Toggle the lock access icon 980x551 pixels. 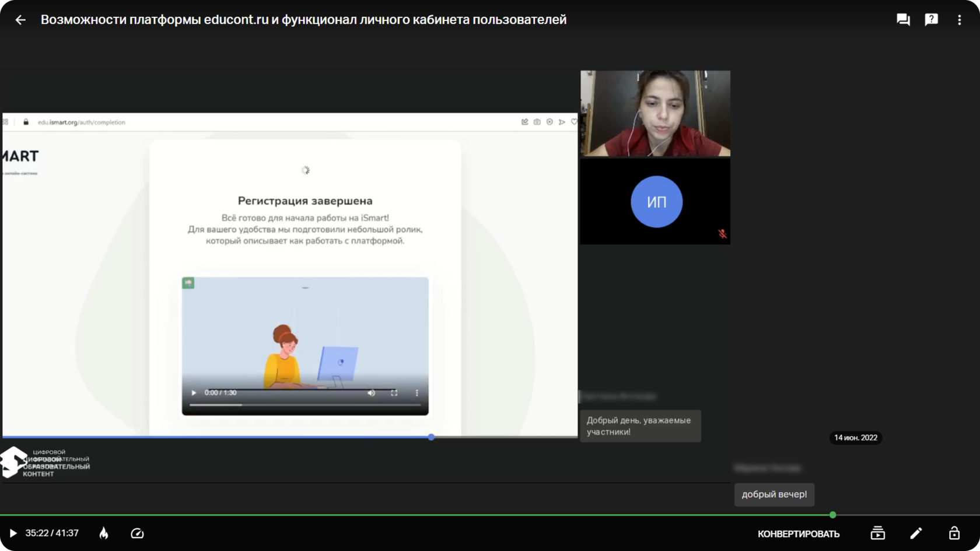tap(954, 533)
